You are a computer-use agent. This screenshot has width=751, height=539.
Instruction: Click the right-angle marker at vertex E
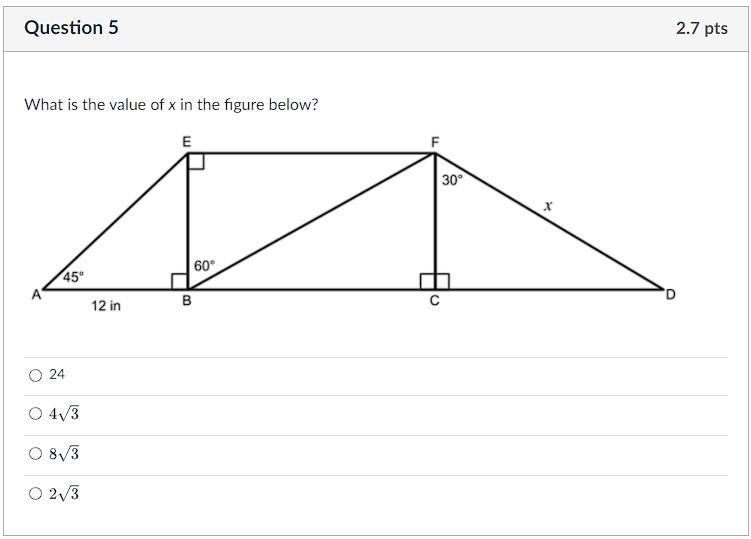click(196, 161)
